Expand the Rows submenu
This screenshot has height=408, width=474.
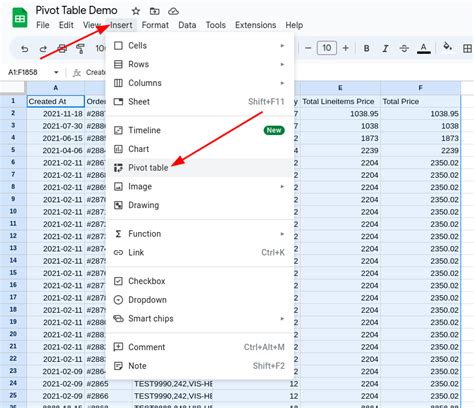click(x=200, y=64)
